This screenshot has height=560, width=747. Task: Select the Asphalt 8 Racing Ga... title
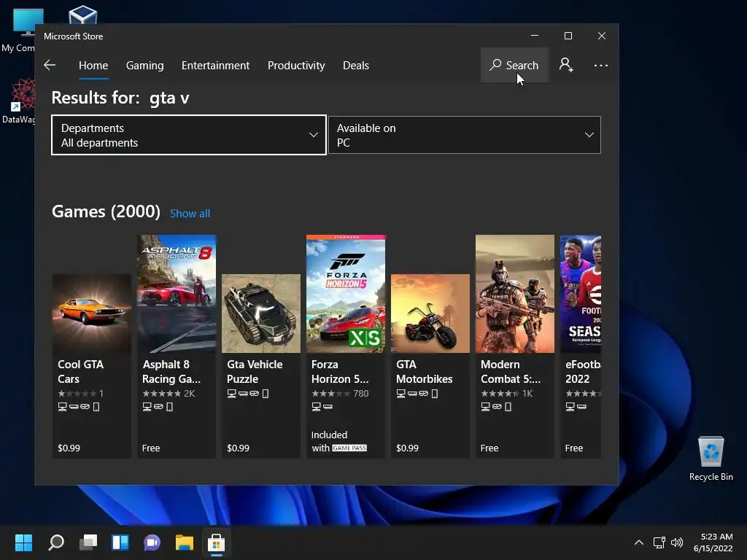click(x=171, y=371)
